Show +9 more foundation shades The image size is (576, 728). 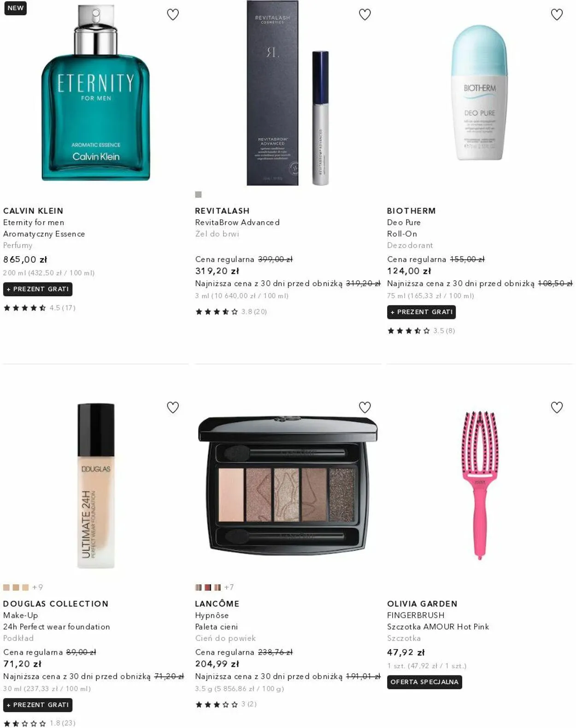click(37, 587)
